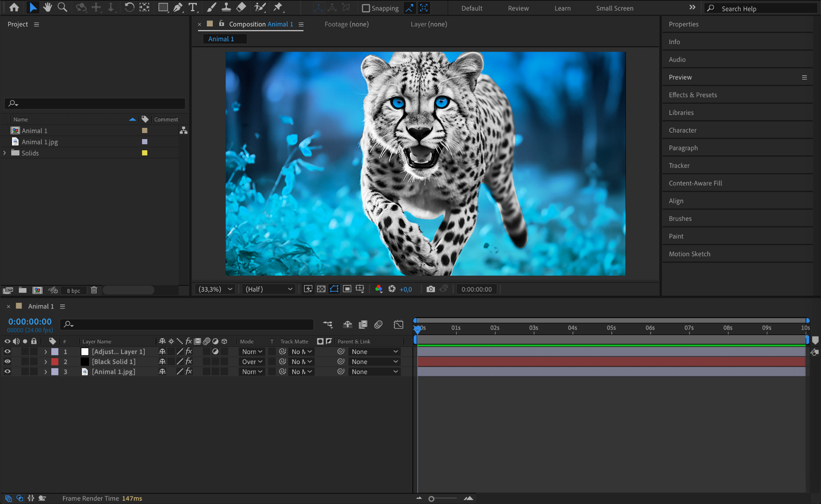Open blending mode dropdown for Black Solid 1
The image size is (821, 504).
pyautogui.click(x=252, y=361)
